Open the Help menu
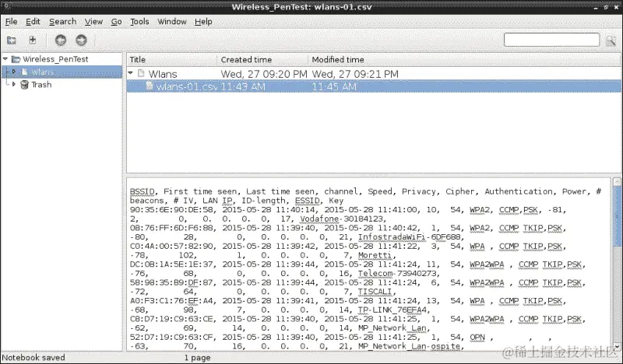Screen dimensions: 623x364 [203, 22]
